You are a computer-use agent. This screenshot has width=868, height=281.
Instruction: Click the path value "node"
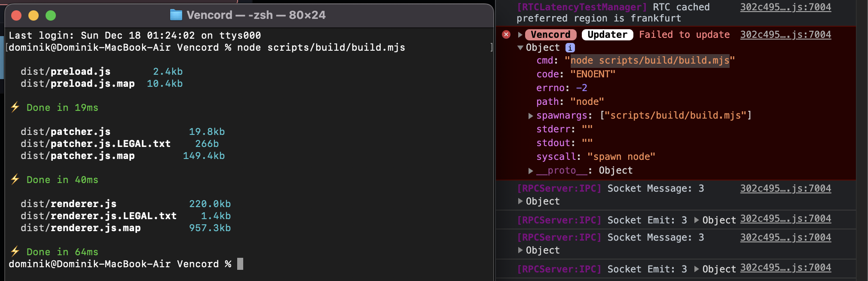[x=587, y=102]
